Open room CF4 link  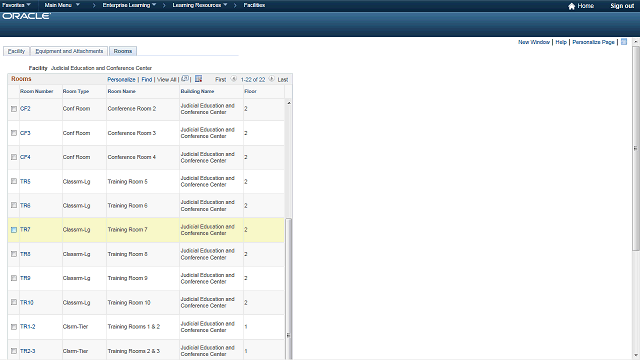point(25,157)
